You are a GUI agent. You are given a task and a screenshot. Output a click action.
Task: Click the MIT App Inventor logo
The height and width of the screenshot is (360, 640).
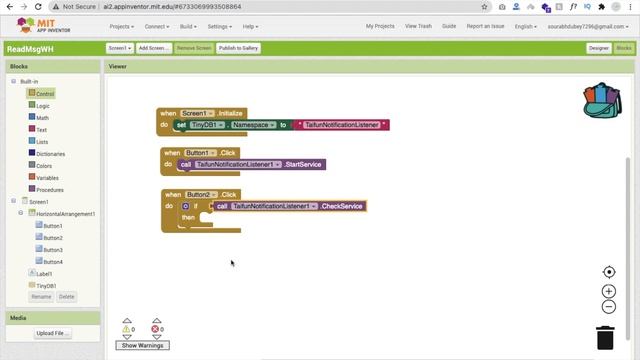(x=43, y=25)
